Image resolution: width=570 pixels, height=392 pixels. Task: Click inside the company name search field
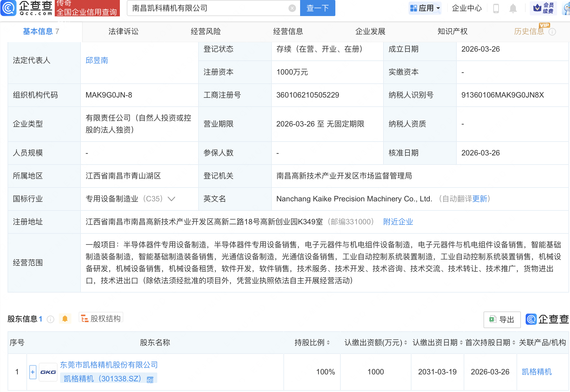pyautogui.click(x=208, y=8)
